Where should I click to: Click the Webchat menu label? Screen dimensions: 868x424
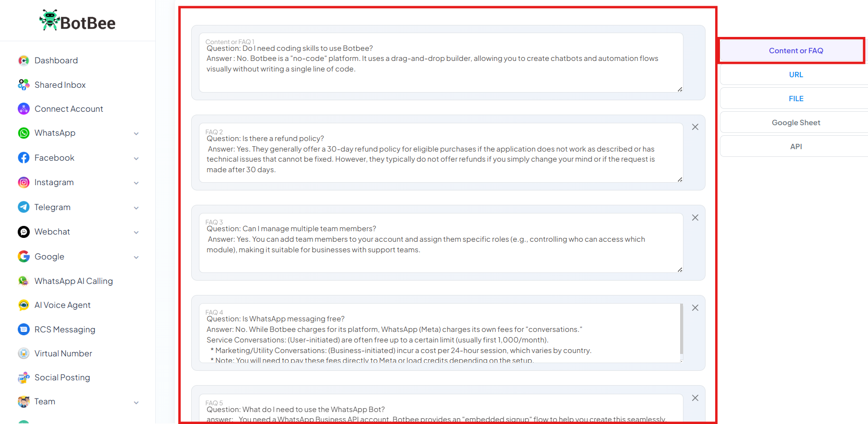pyautogui.click(x=52, y=232)
